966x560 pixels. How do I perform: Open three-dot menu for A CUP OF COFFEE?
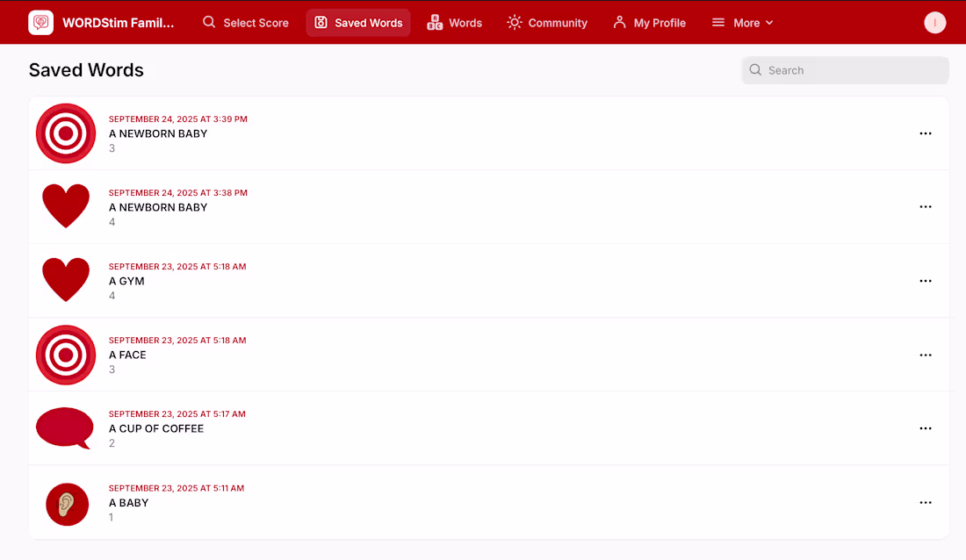click(x=926, y=428)
